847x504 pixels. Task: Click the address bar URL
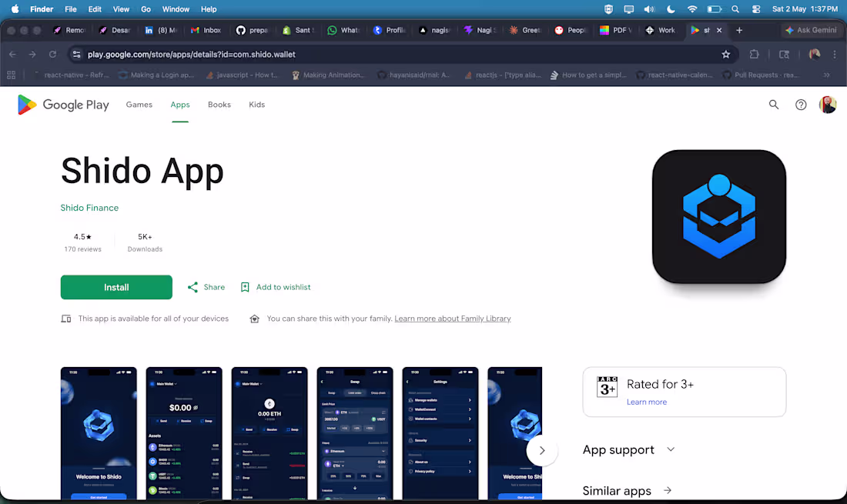pos(191,55)
